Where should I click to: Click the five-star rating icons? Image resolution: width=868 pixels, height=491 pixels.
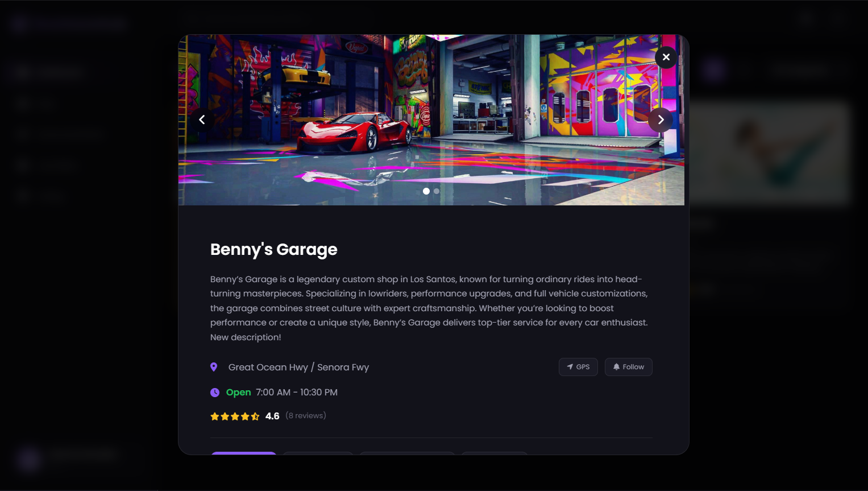(235, 416)
